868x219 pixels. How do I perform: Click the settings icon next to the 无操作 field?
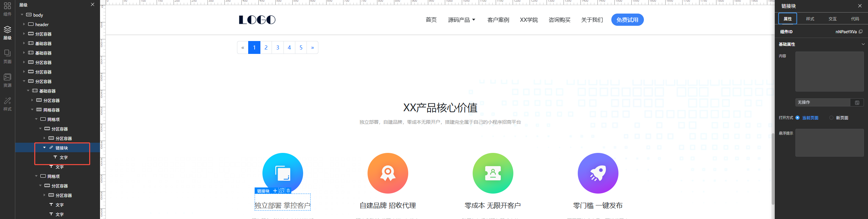point(857,102)
